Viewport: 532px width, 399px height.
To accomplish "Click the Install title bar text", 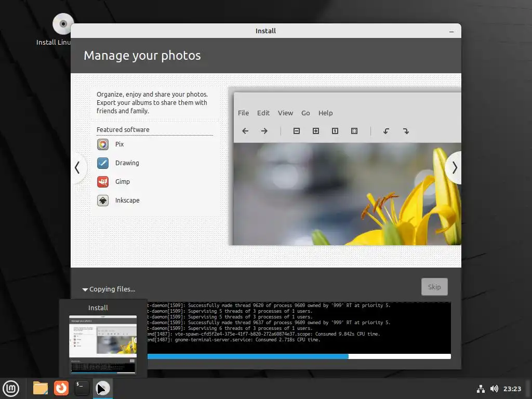I will (x=265, y=31).
